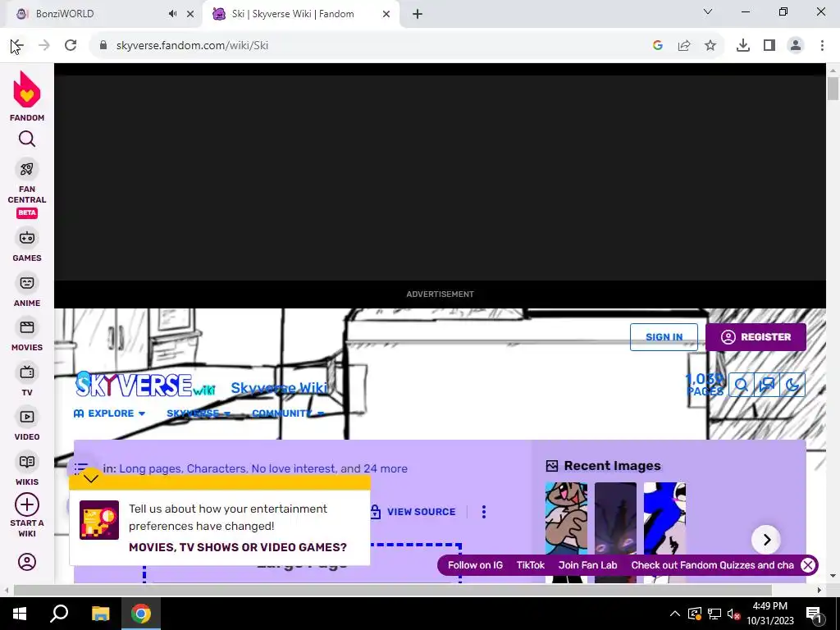This screenshot has height=630, width=840.
Task: Open Characters category link
Action: click(x=216, y=468)
